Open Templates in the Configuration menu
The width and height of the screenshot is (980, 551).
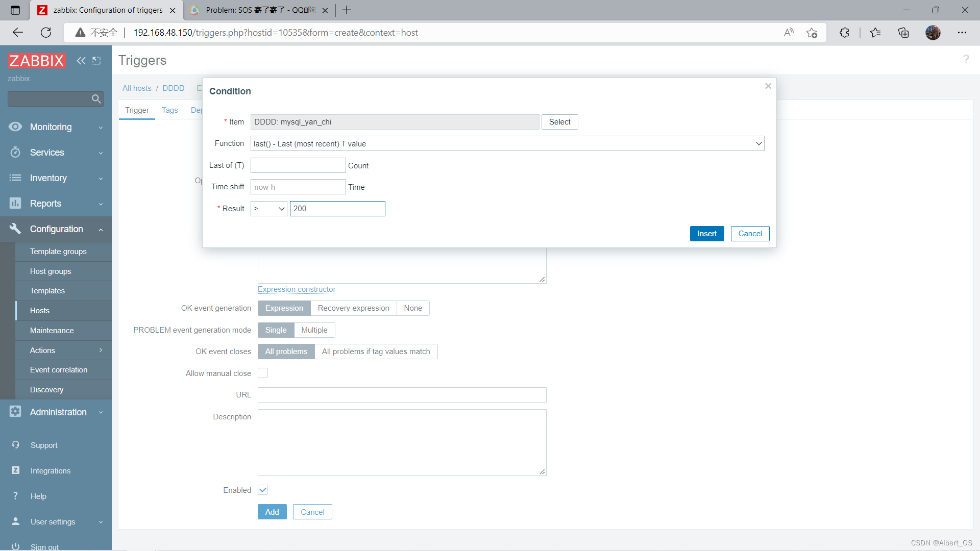click(x=63, y=291)
